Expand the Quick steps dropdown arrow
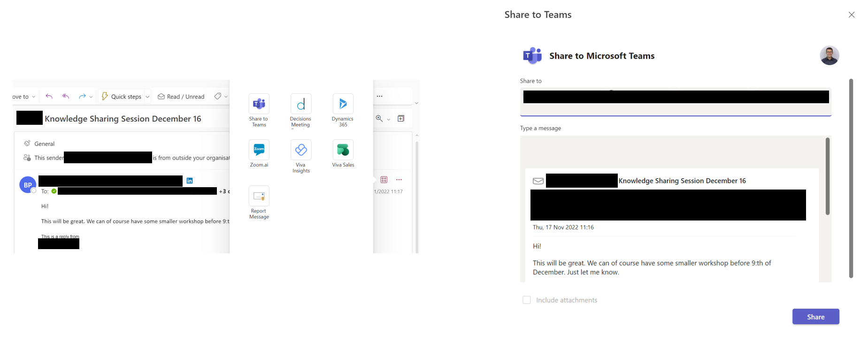This screenshot has width=868, height=342. coord(147,97)
